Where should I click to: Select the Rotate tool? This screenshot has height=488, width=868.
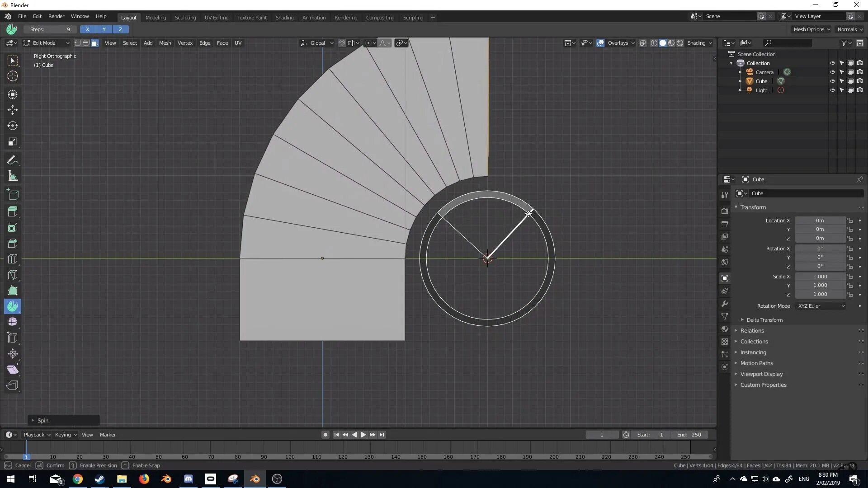coord(13,126)
